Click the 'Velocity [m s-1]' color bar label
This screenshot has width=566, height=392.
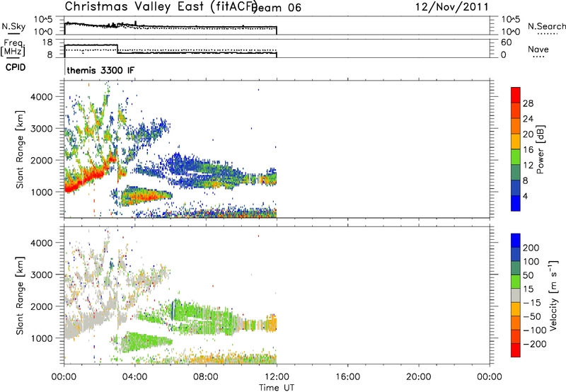tap(553, 296)
